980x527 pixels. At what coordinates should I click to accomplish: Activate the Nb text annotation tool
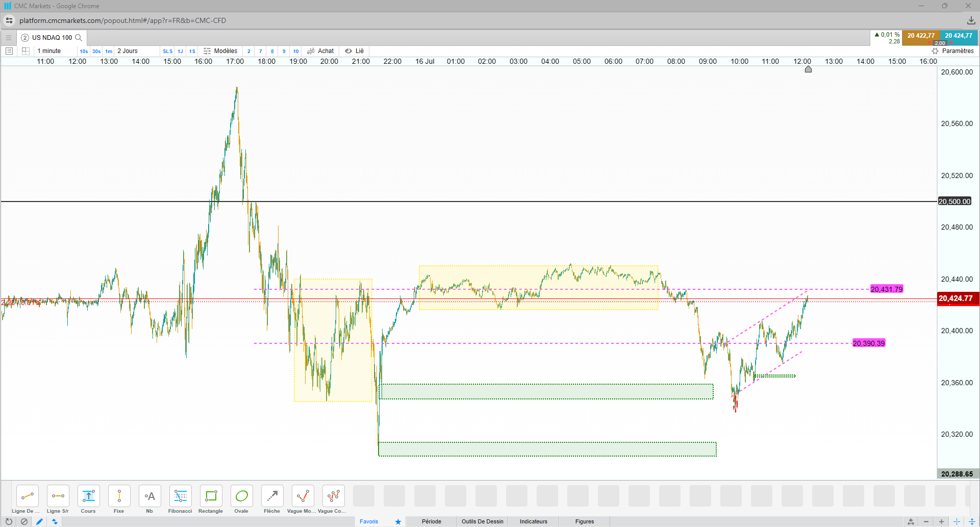[x=149, y=499]
